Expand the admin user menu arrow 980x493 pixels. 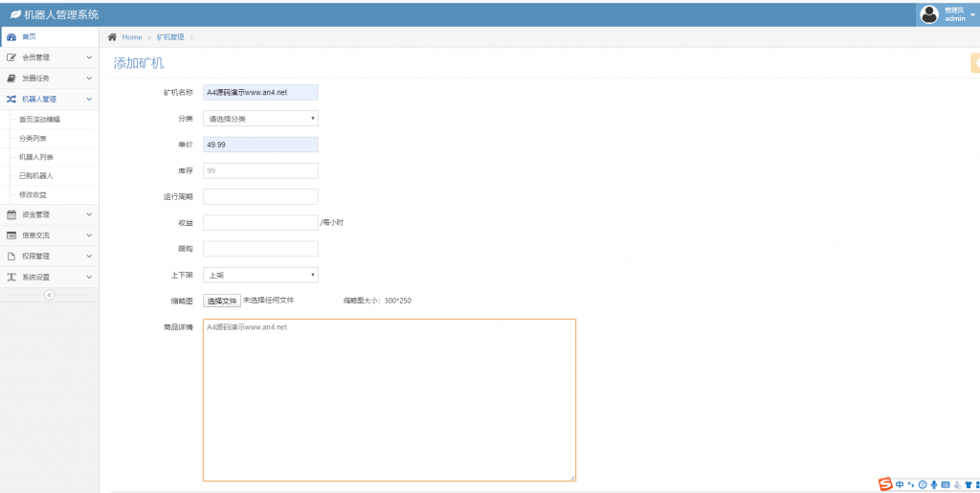(x=972, y=15)
